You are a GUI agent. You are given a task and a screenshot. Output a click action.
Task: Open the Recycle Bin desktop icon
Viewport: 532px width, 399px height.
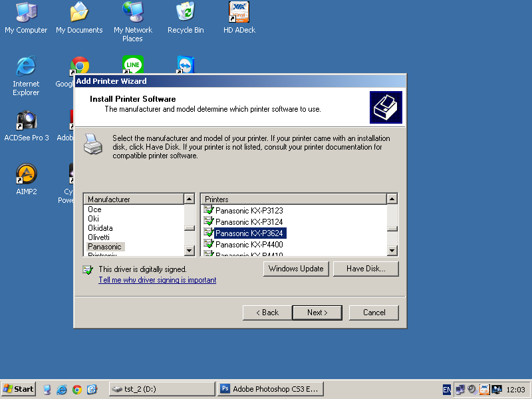pos(186,18)
